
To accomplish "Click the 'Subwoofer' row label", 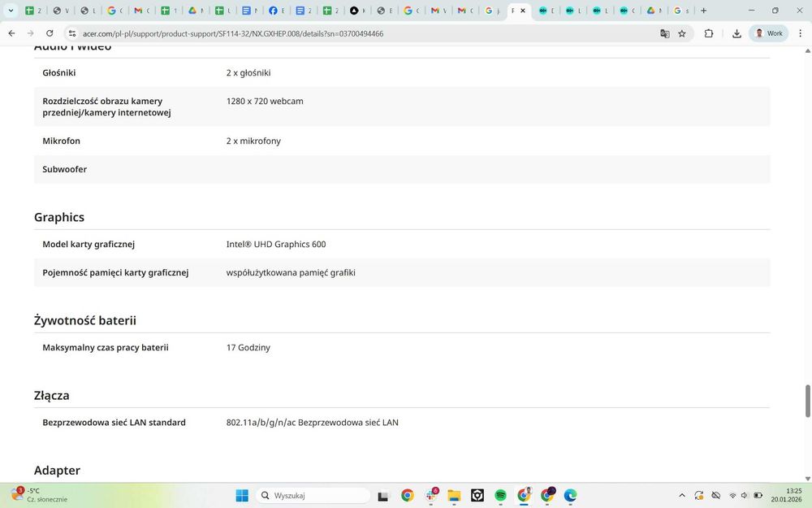I will tap(65, 169).
